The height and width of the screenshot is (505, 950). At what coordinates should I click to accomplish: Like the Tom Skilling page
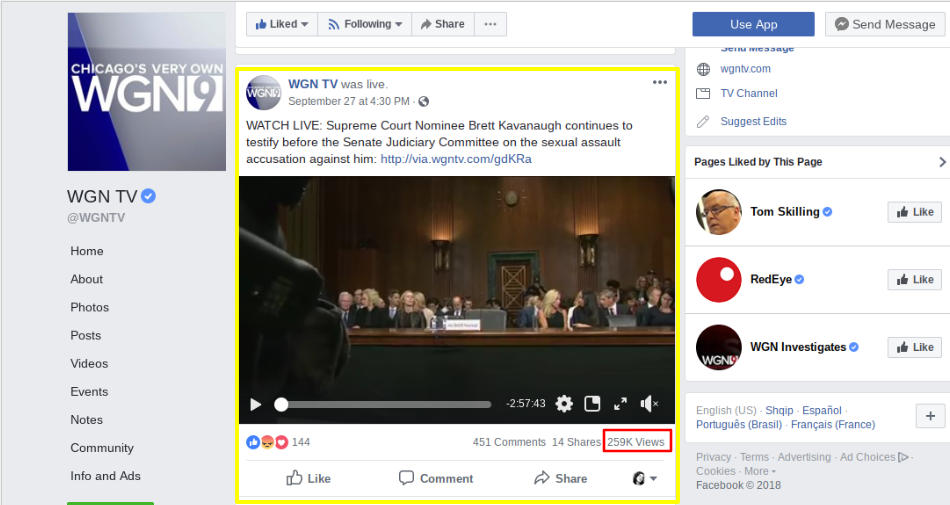point(915,212)
